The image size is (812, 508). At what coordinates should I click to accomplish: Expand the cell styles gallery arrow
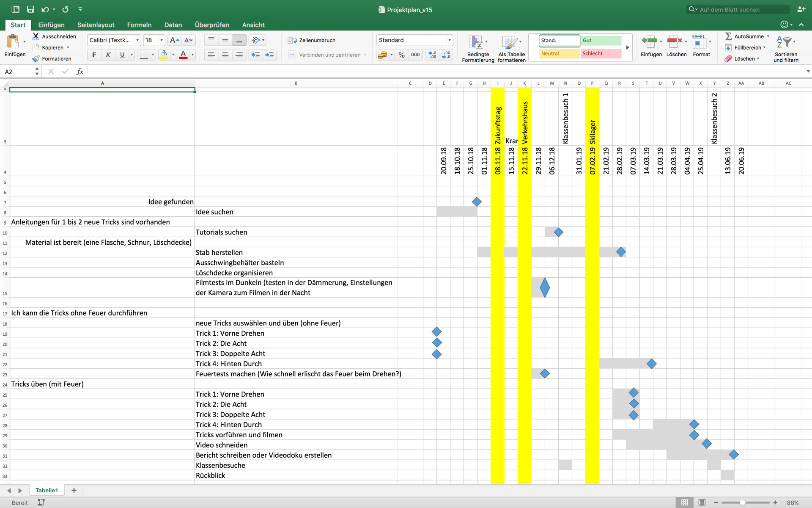point(628,47)
